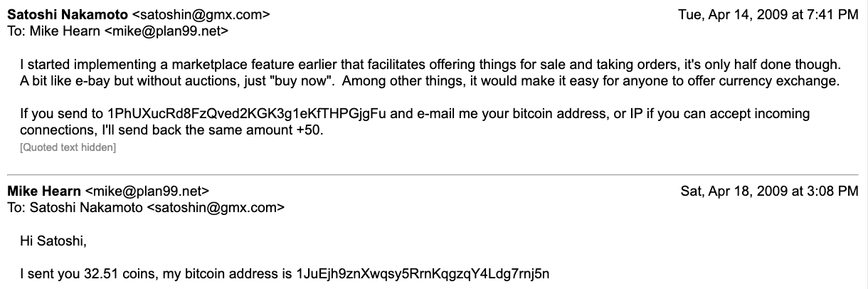The width and height of the screenshot is (868, 289).
Task: Click the divider line between the emails
Action: tap(434, 174)
